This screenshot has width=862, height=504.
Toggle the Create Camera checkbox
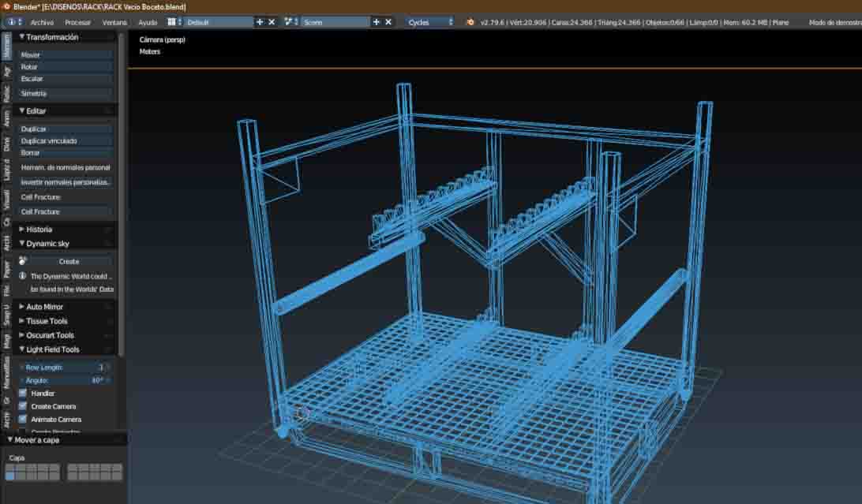23,405
